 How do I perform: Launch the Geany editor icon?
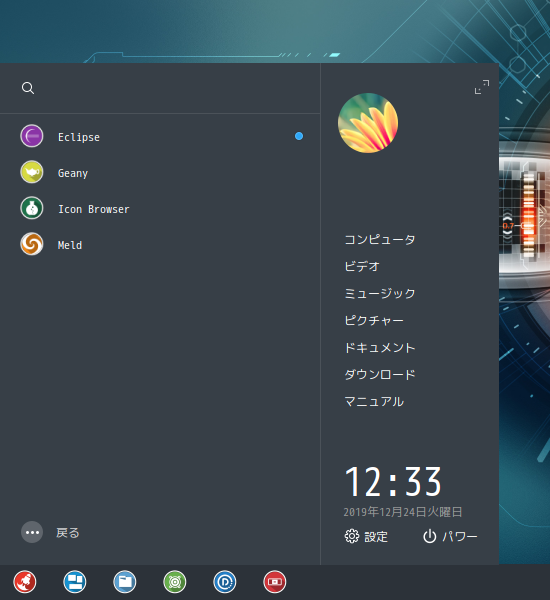[x=32, y=172]
